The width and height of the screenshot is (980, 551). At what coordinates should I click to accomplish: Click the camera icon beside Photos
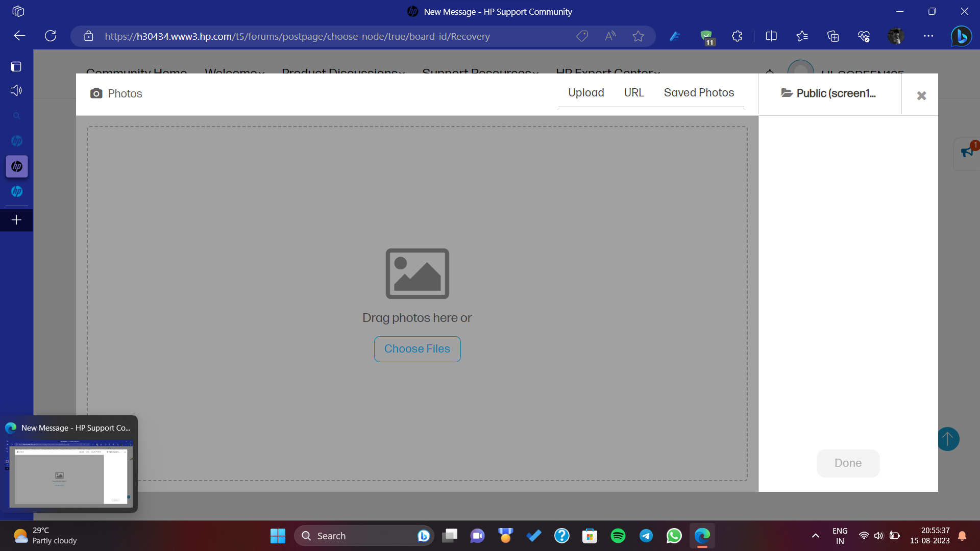(96, 93)
